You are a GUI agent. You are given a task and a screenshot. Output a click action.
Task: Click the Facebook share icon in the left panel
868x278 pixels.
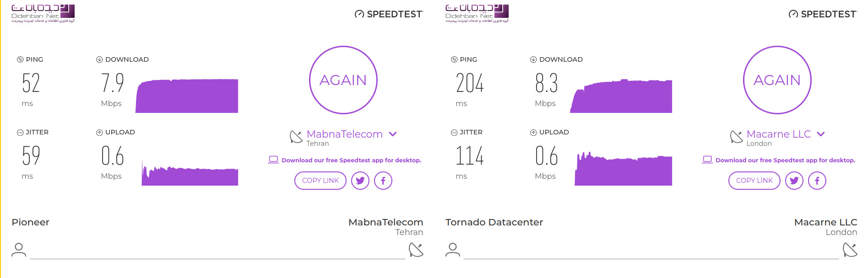(383, 181)
